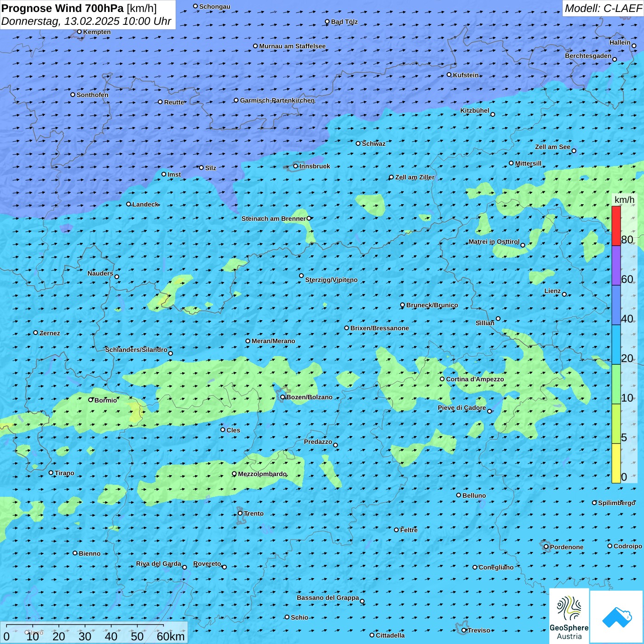Click the green 10 km/h legend segment
Screen dimensions: 644x644
(x=616, y=384)
